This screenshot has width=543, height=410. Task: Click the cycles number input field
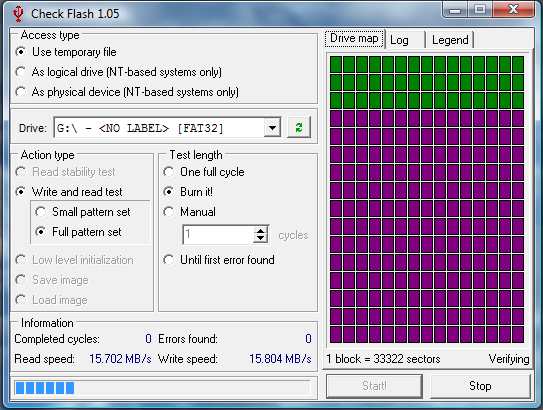(218, 234)
